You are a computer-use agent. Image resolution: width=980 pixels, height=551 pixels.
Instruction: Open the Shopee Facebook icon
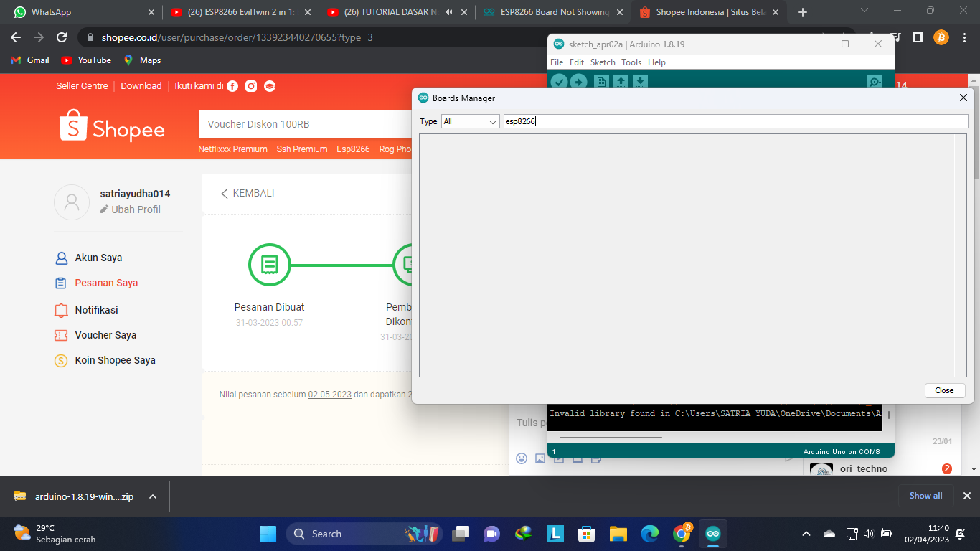[x=232, y=86]
